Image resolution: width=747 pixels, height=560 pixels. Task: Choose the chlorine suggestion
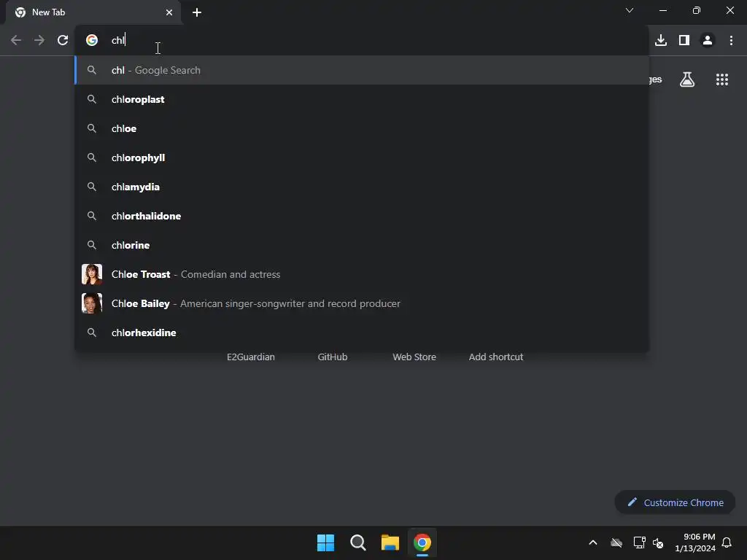362,245
